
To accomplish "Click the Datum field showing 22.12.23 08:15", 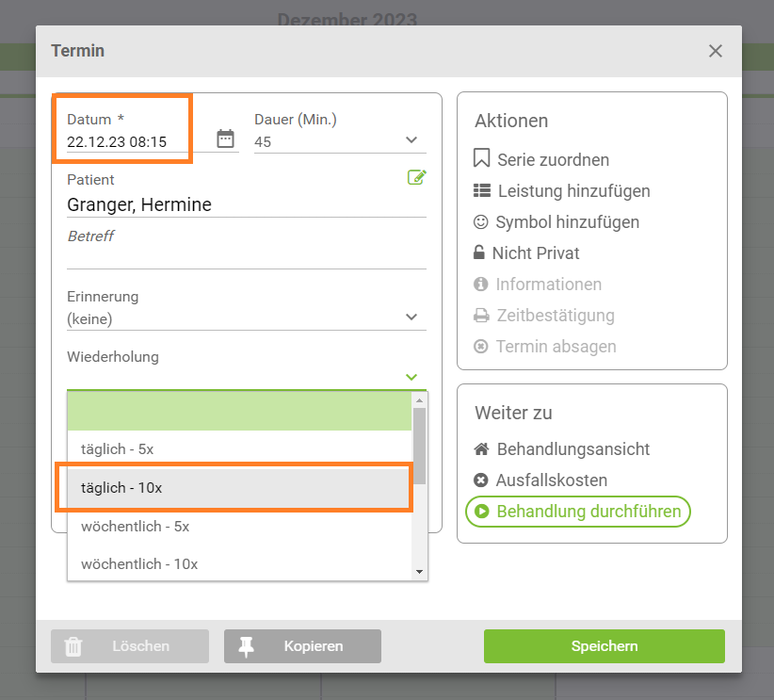I will [127, 141].
